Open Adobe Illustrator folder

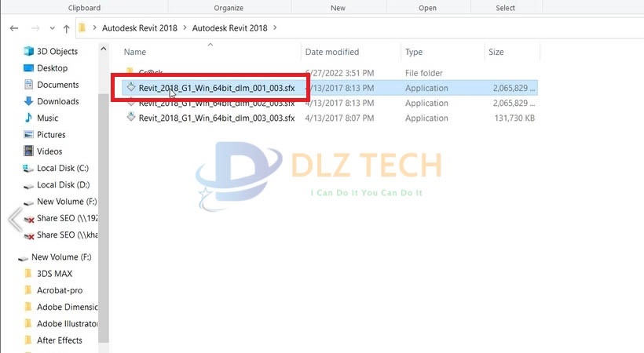pos(68,324)
